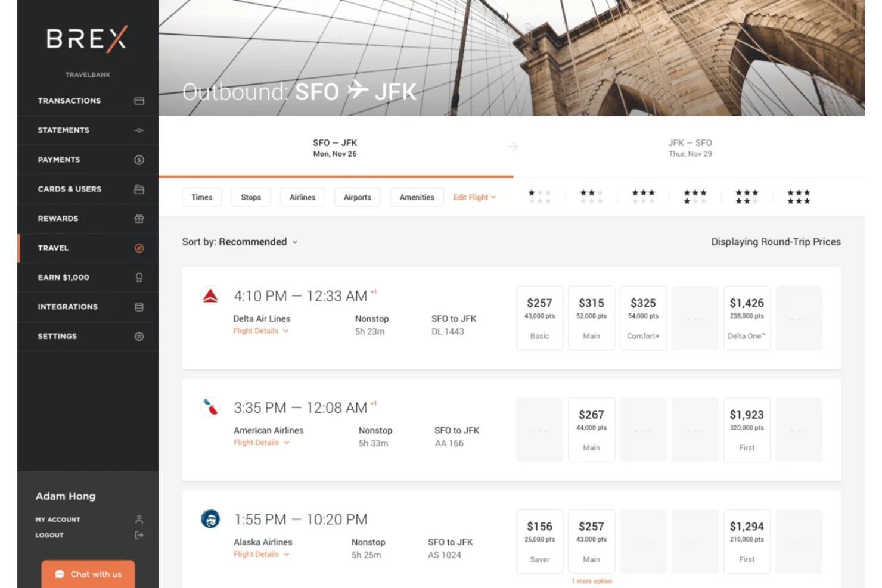Expand Alaska Airlines Flight Details
882x588 pixels.
click(262, 554)
